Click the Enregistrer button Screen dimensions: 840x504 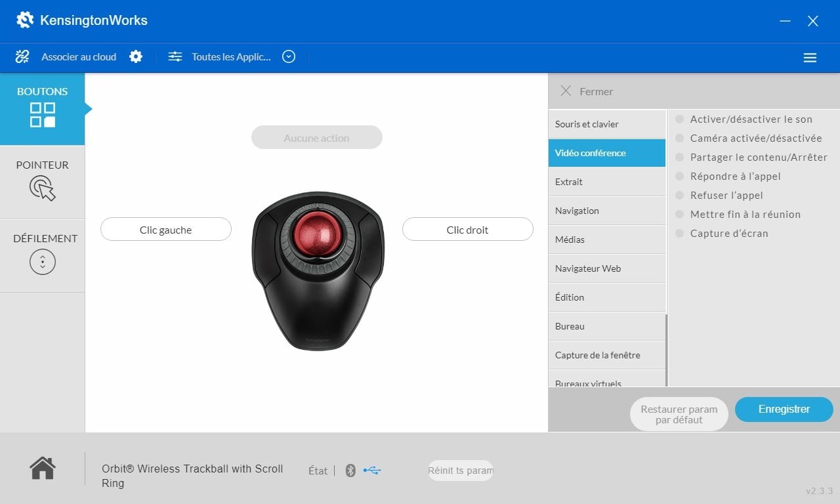pos(784,409)
